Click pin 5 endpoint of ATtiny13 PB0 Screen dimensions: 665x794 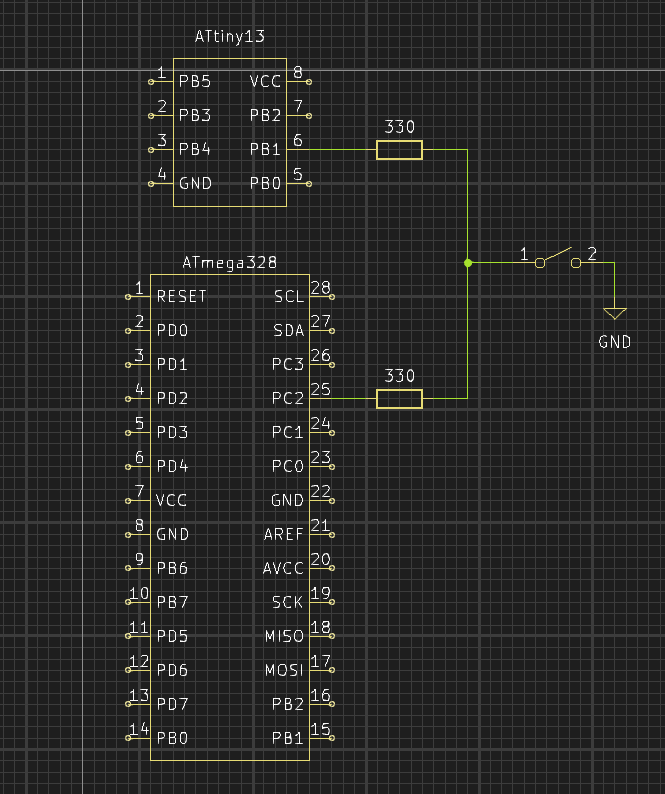309,184
